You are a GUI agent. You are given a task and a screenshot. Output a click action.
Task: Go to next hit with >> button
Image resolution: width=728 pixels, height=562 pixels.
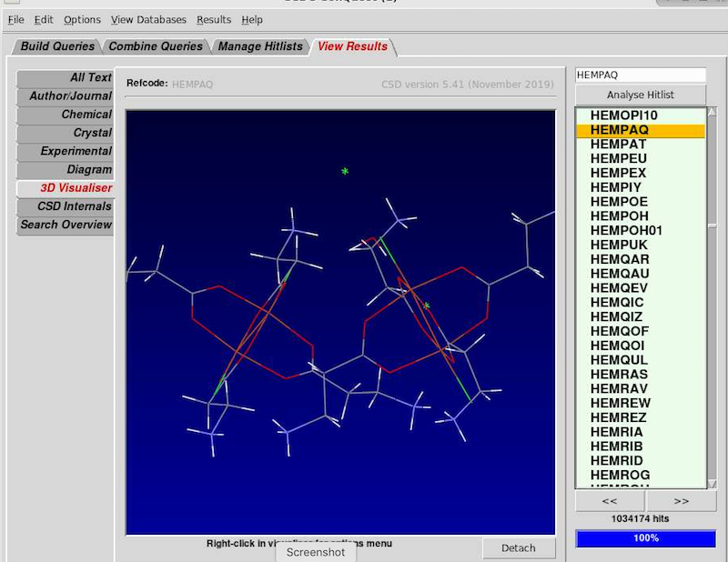[x=680, y=500]
